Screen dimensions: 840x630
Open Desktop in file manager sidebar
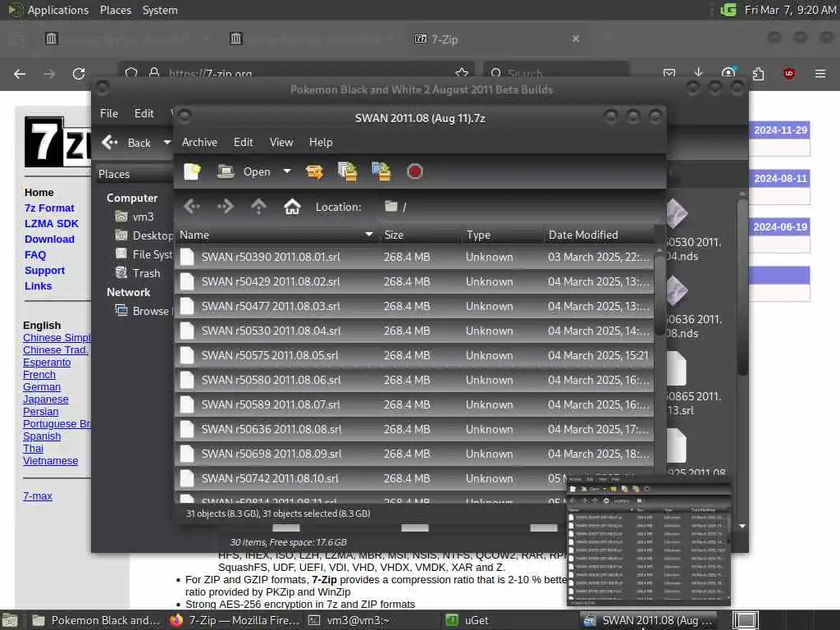point(144,235)
